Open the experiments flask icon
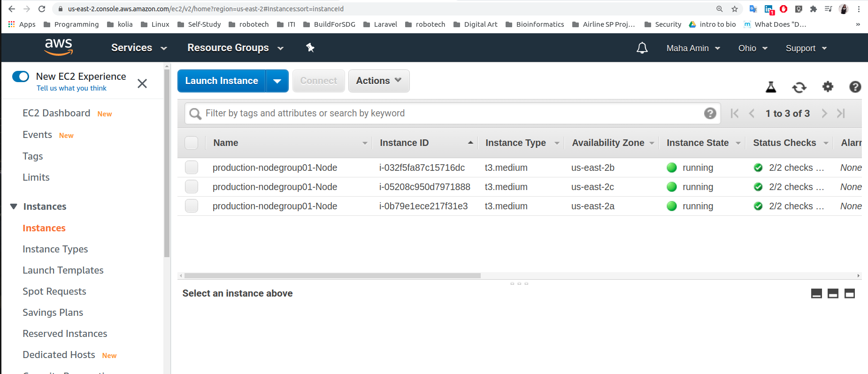 click(x=771, y=87)
